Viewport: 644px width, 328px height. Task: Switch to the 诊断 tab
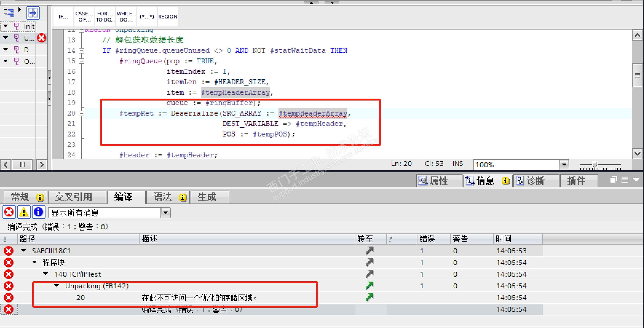pyautogui.click(x=536, y=181)
